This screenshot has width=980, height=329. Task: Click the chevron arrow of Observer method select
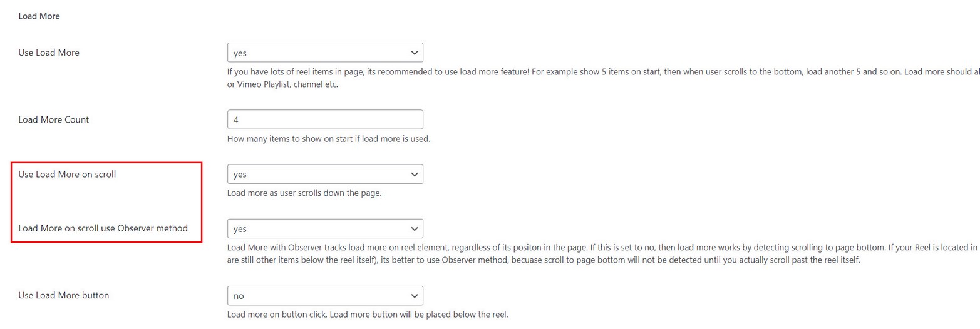tap(413, 229)
